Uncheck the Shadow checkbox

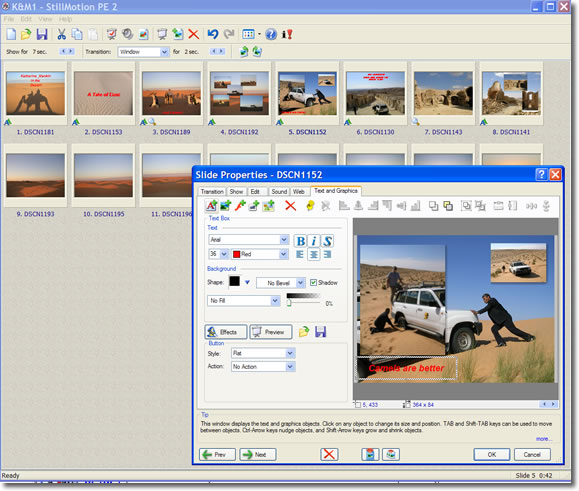click(x=313, y=282)
